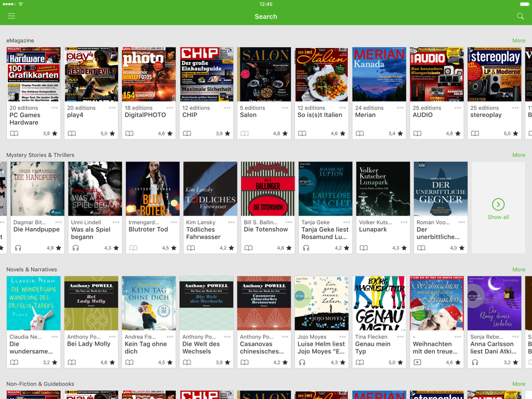Open the Die wundersame Wandlung cover

[x=34, y=303]
